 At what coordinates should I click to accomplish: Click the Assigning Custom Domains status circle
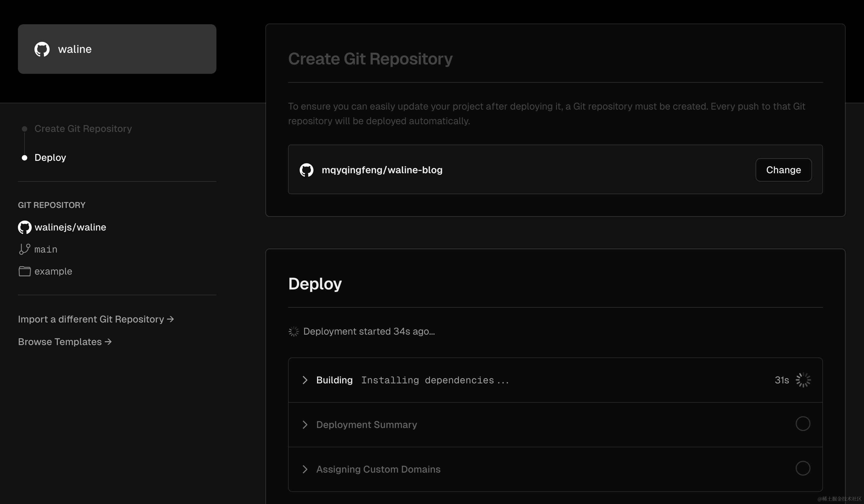pos(803,468)
